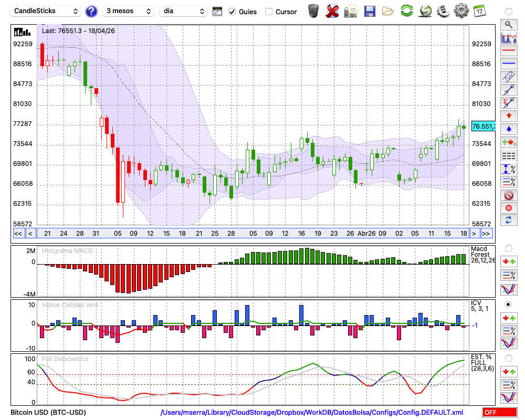Toggle the Guies checkbox
The width and height of the screenshot is (525, 420).
[x=232, y=12]
